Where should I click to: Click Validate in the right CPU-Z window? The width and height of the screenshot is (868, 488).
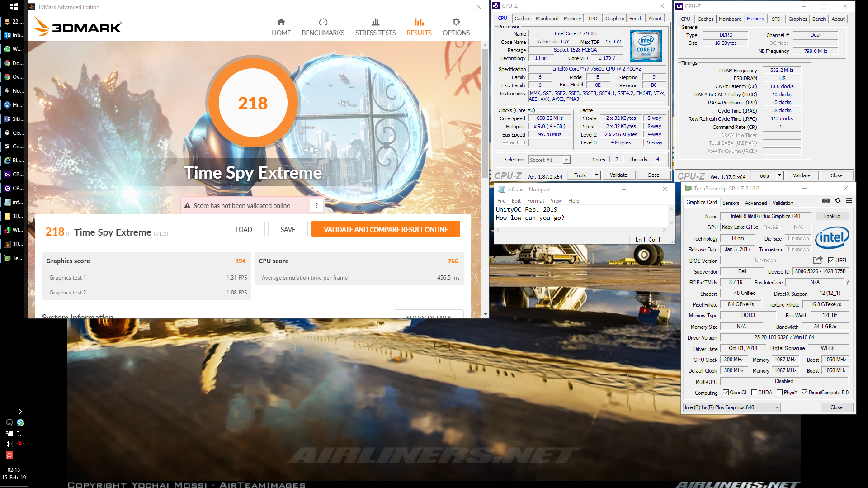pyautogui.click(x=801, y=175)
